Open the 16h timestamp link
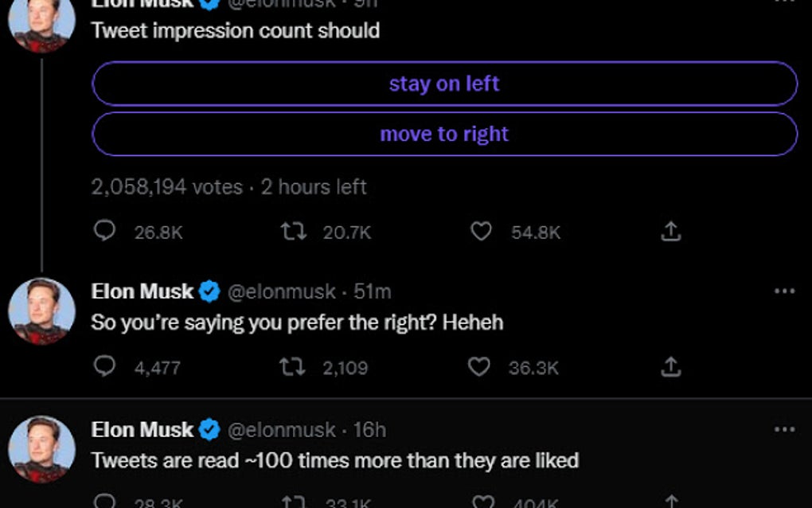Image resolution: width=812 pixels, height=508 pixels. (x=369, y=430)
